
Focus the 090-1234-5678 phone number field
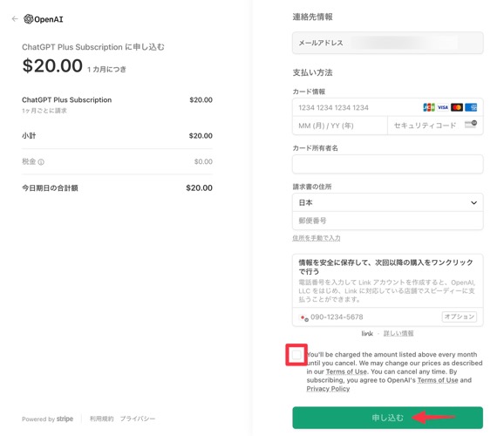388,317
